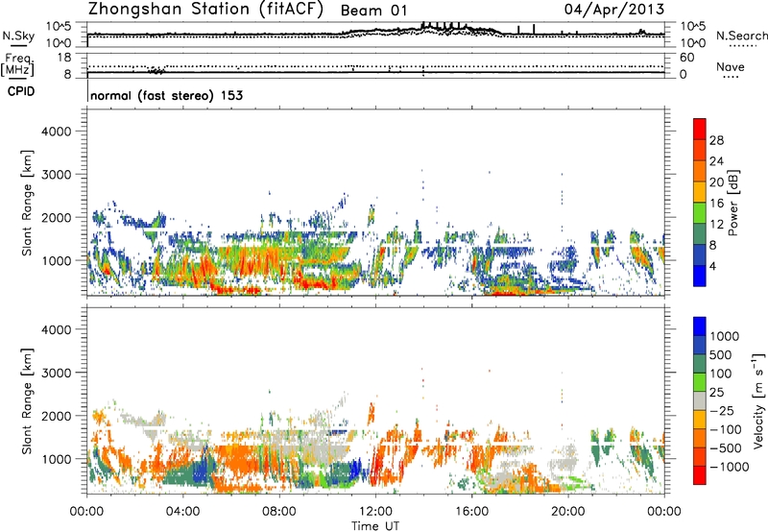Image resolution: width=768 pixels, height=532 pixels.
Task: Click the red high-power echo near 09:00 in power plot
Action: point(316,282)
